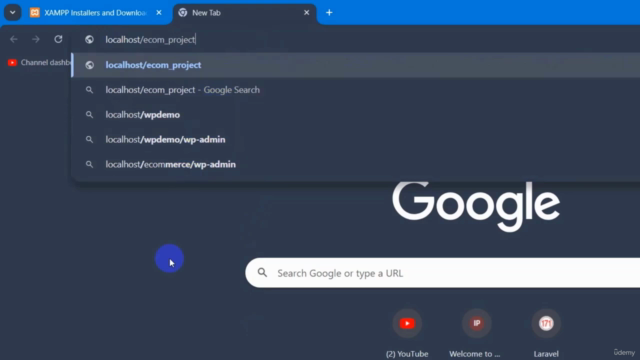Select the highlighted localhost/ecom_project URL suggestion

pos(356,65)
